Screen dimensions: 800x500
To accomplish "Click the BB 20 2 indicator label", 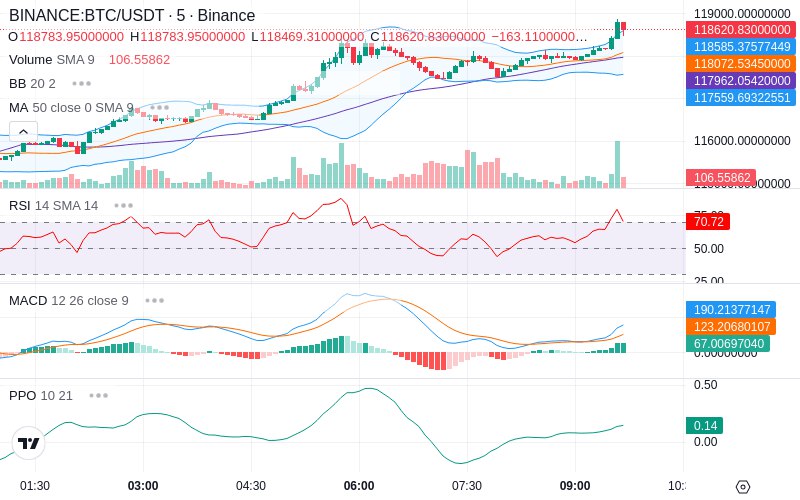I will [x=32, y=84].
